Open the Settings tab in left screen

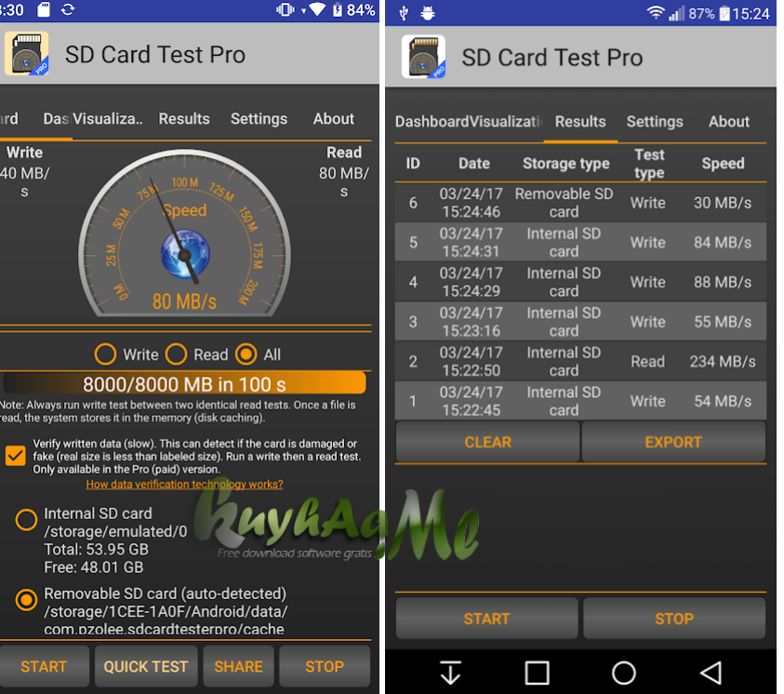coord(259,118)
